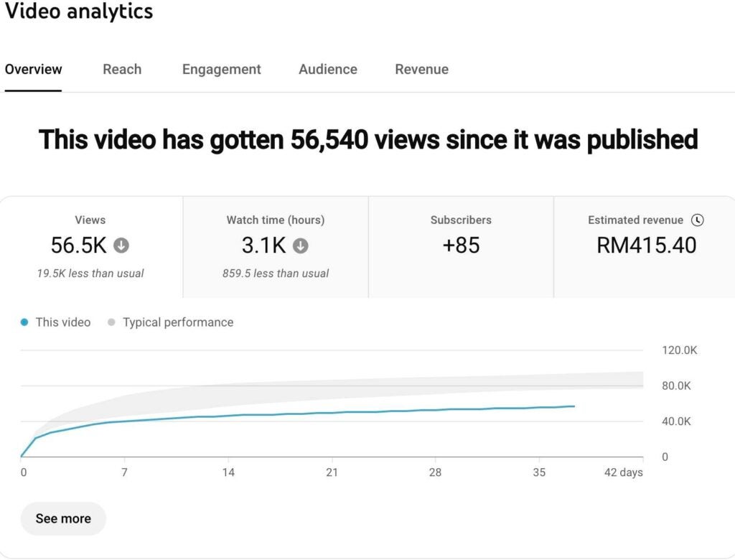Open the Revenue tab
This screenshot has height=560, width=735.
point(421,70)
